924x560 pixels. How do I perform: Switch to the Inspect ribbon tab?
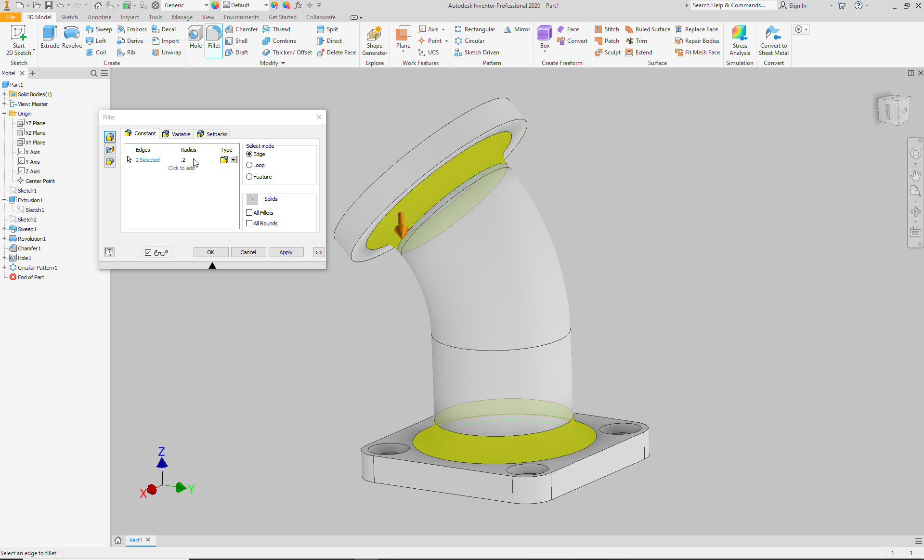click(130, 17)
